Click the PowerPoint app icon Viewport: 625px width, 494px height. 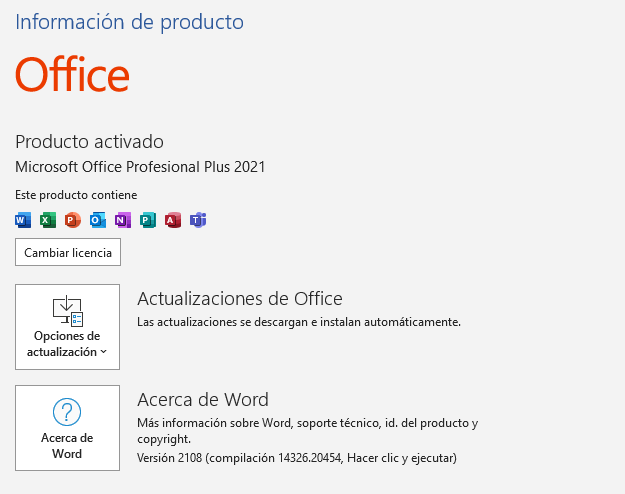pyautogui.click(x=73, y=220)
